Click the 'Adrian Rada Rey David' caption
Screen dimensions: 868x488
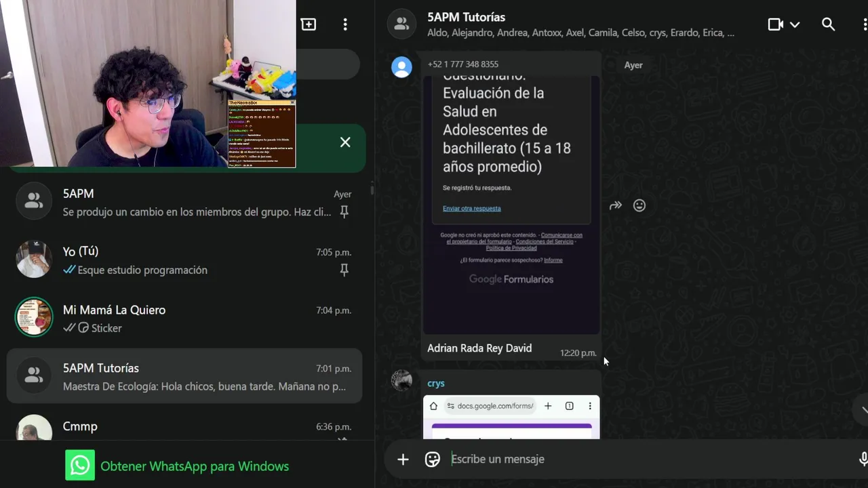[479, 348]
